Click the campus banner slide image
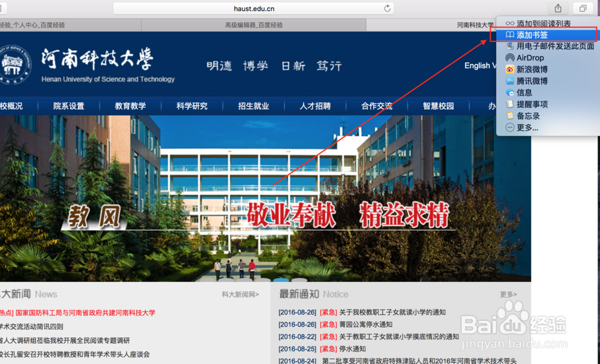 tap(265, 198)
